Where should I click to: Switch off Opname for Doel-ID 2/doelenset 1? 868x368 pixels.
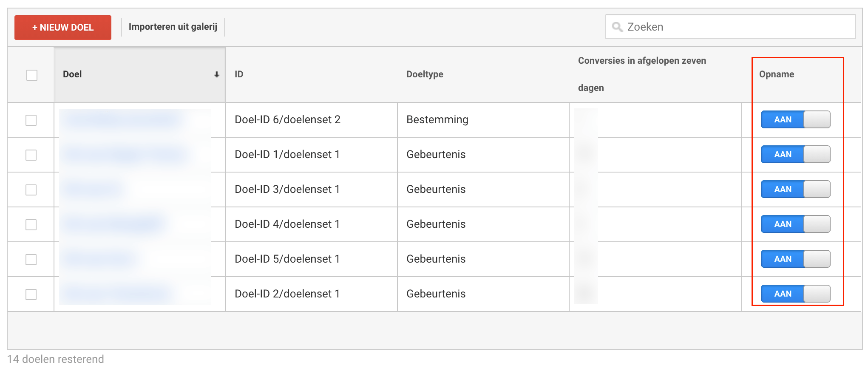tap(795, 294)
